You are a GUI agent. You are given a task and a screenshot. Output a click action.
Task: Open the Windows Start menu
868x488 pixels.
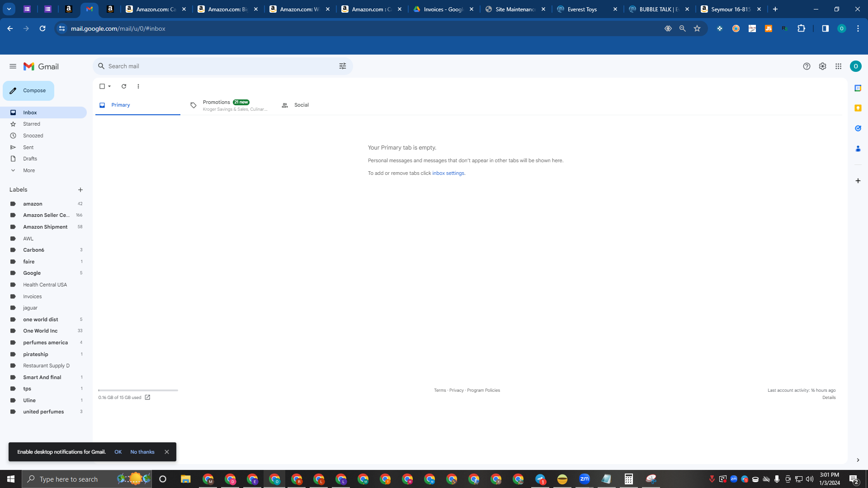point(11,479)
